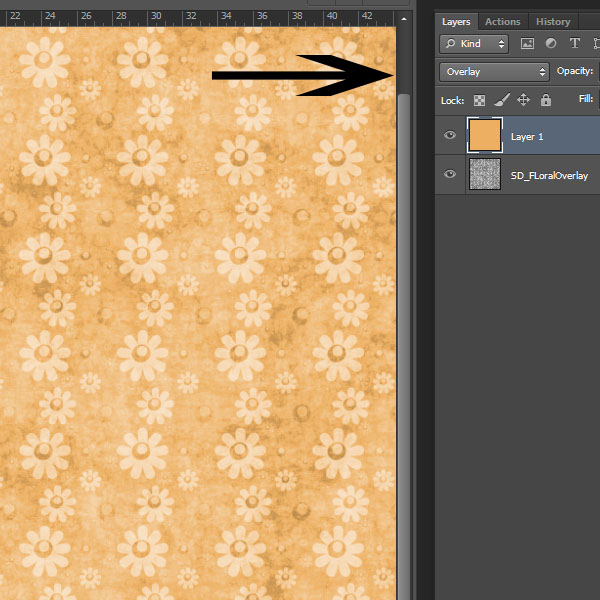The width and height of the screenshot is (600, 600).
Task: Click the Layer 1 orange thumbnail
Action: tap(484, 135)
